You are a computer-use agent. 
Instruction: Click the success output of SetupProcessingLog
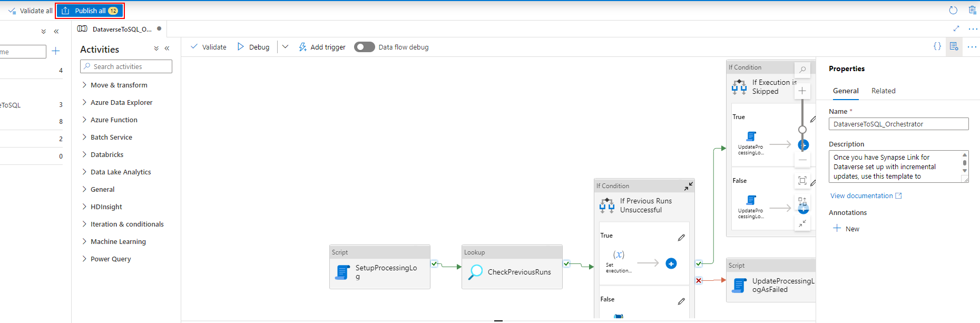click(434, 263)
